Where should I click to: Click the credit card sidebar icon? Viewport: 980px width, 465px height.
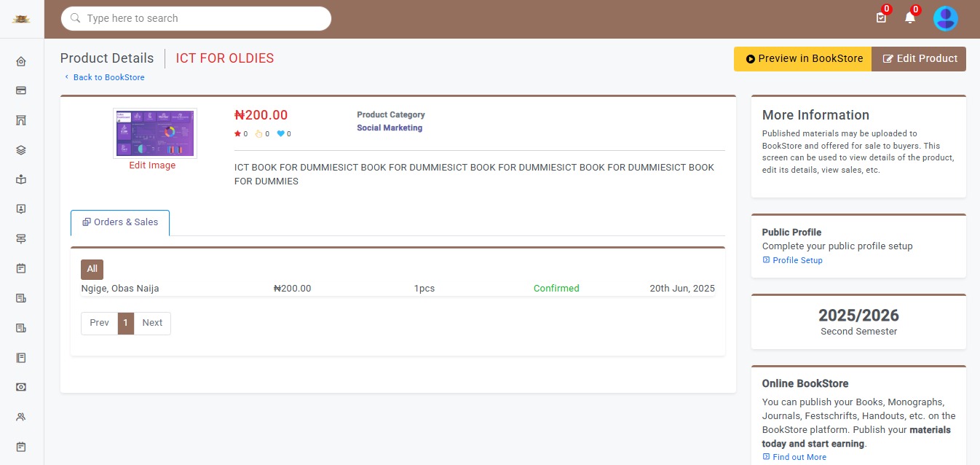point(21,90)
